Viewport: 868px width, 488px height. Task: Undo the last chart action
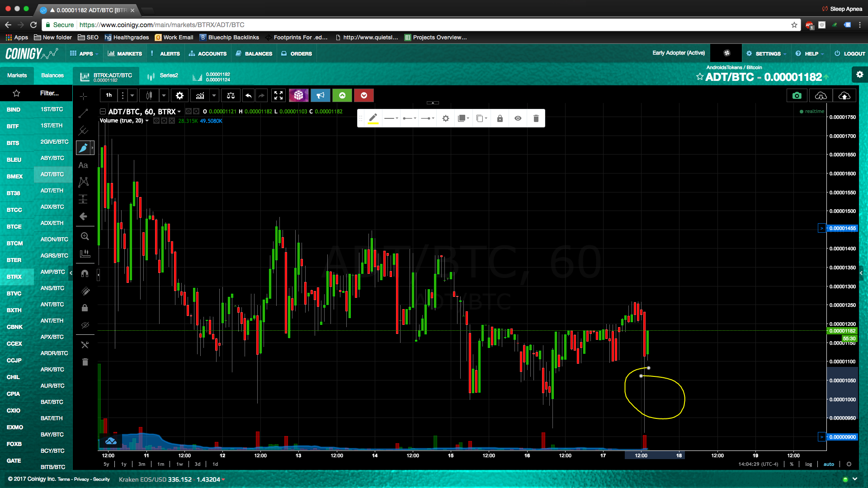point(248,95)
